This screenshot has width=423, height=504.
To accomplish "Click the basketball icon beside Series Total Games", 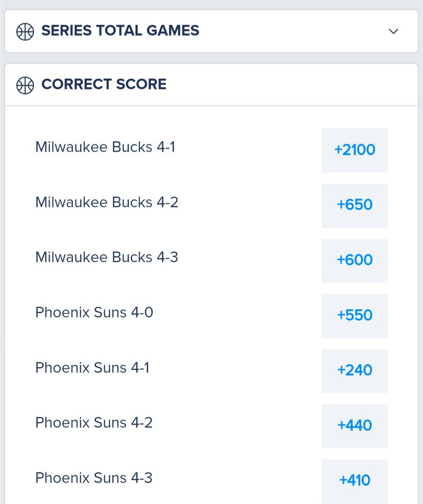I will pyautogui.click(x=25, y=31).
